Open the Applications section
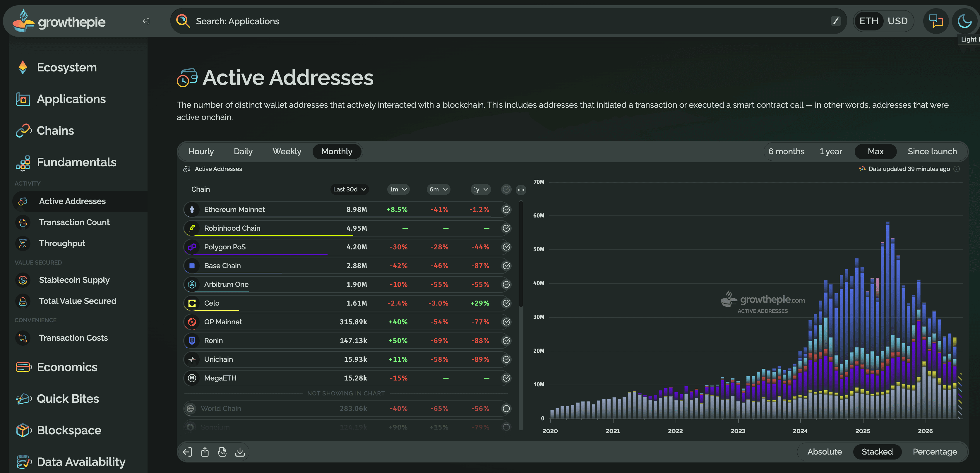Viewport: 980px width, 473px height. point(71,99)
